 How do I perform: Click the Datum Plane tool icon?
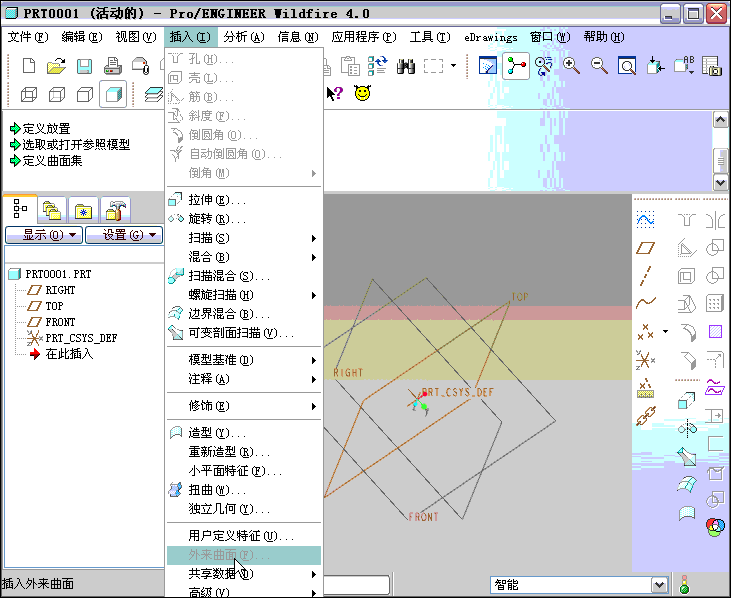tap(646, 248)
